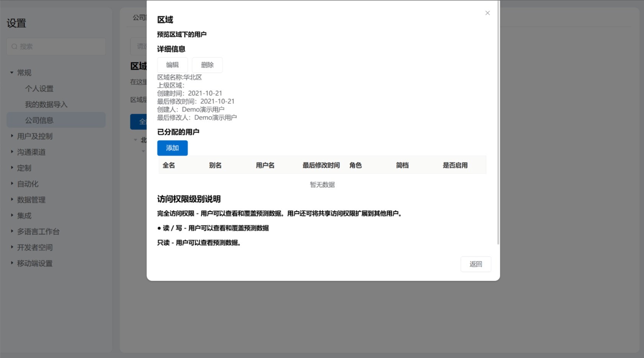
Task: Expand the 开发者空间 section
Action: (x=34, y=248)
